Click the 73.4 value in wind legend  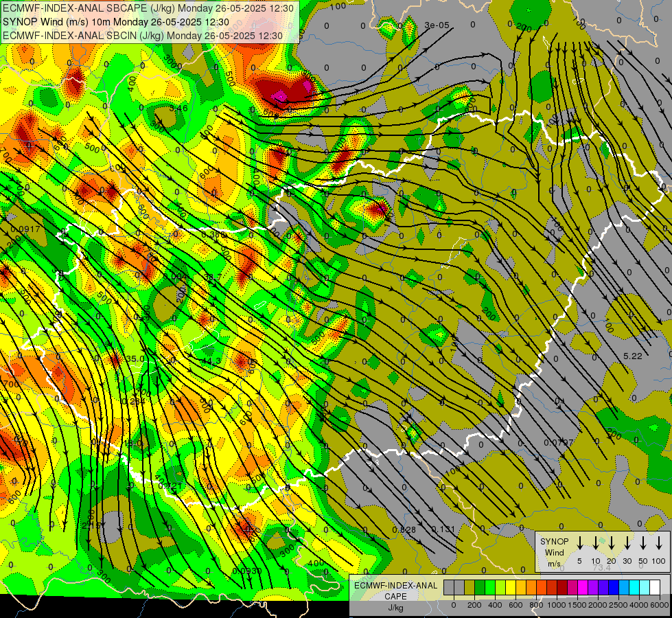[x=601, y=567]
